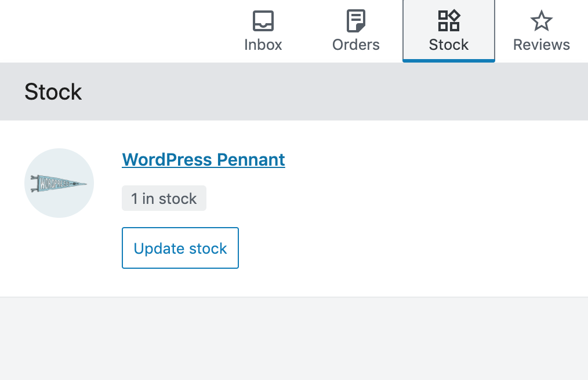Screen dimensions: 588x380
Task: Open the WordPress Pennant product link
Action: click(204, 160)
